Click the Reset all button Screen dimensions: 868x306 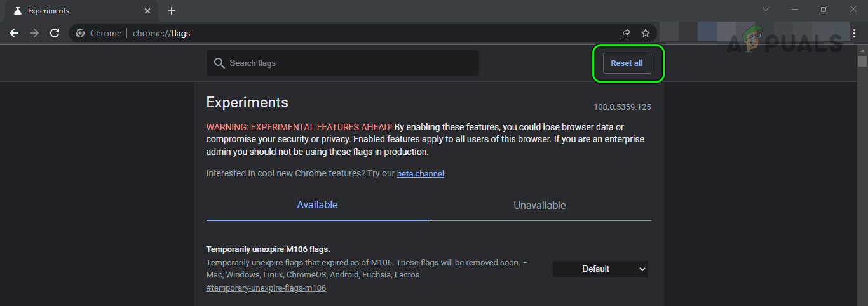[627, 63]
